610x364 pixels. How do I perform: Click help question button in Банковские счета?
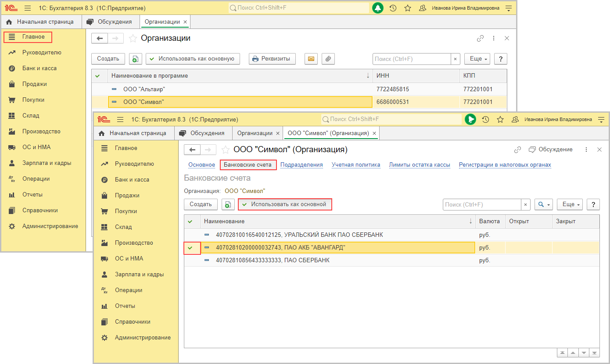(593, 204)
